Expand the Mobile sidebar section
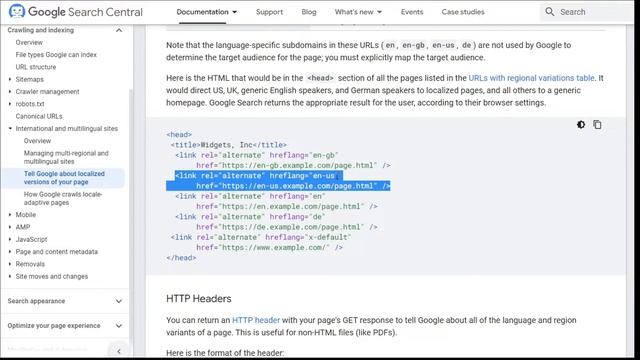This screenshot has height=360, width=640. coord(10,214)
